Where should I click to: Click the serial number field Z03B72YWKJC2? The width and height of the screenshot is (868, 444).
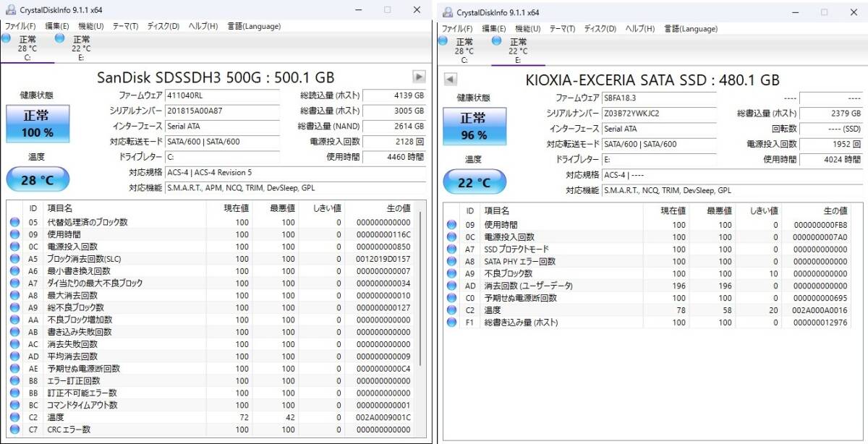coord(658,114)
